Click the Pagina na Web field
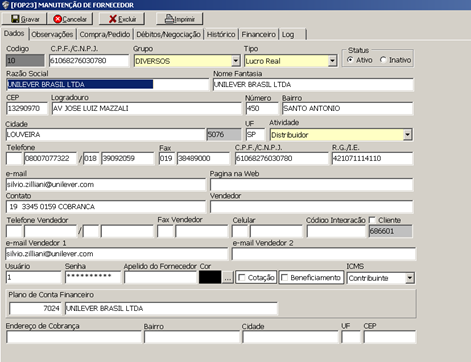 [312, 184]
